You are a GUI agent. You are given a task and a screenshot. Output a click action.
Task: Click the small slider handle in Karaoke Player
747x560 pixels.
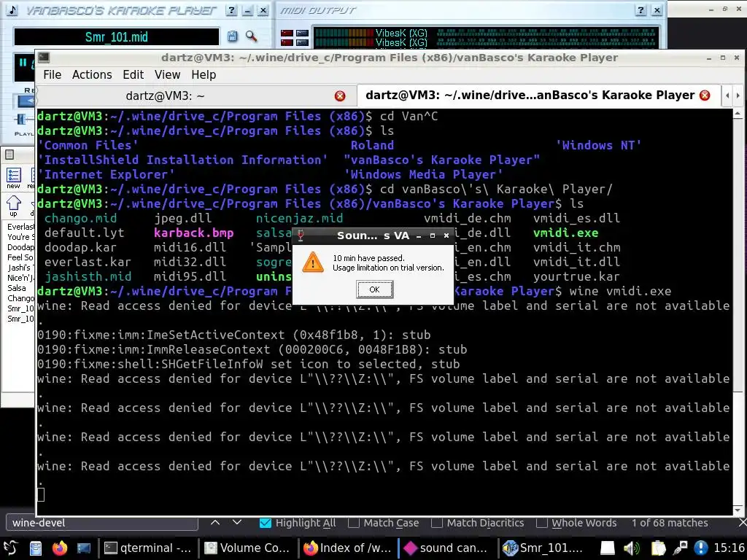pyautogui.click(x=21, y=119)
